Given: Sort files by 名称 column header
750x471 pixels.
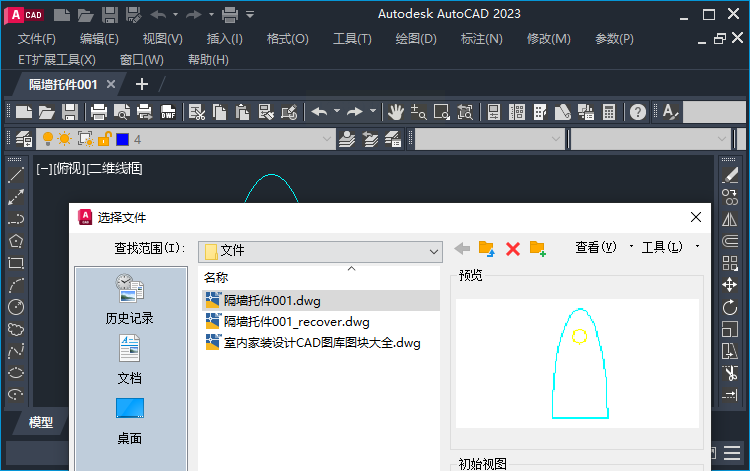Looking at the screenshot, I should coord(216,277).
